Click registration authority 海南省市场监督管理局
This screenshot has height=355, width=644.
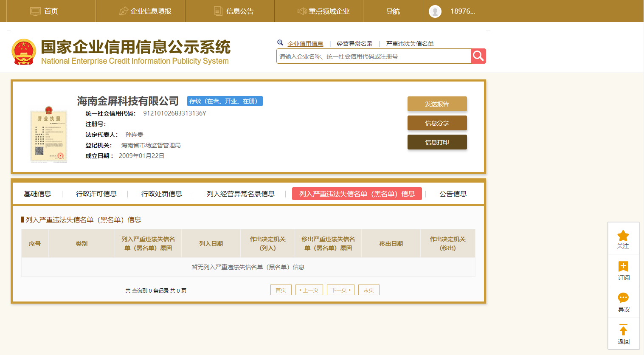click(x=151, y=145)
